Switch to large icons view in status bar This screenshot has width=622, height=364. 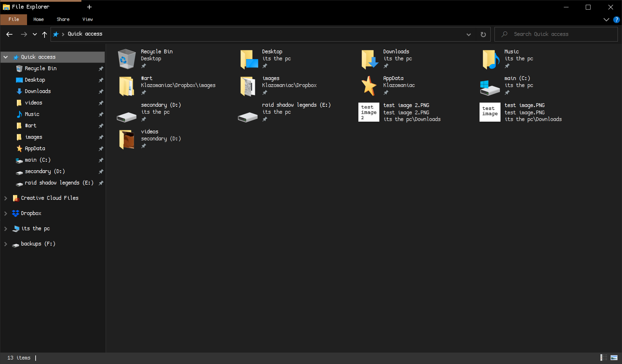(x=614, y=358)
